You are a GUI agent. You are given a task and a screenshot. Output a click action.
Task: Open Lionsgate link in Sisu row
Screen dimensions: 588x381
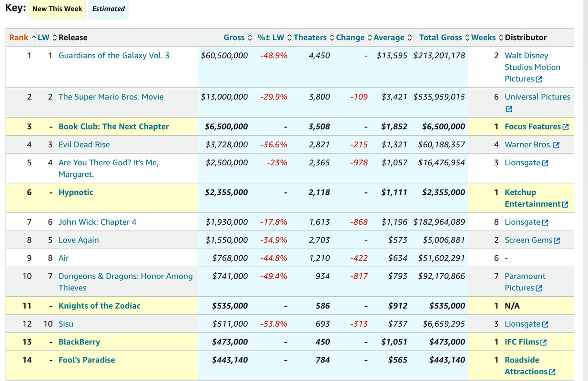click(523, 324)
